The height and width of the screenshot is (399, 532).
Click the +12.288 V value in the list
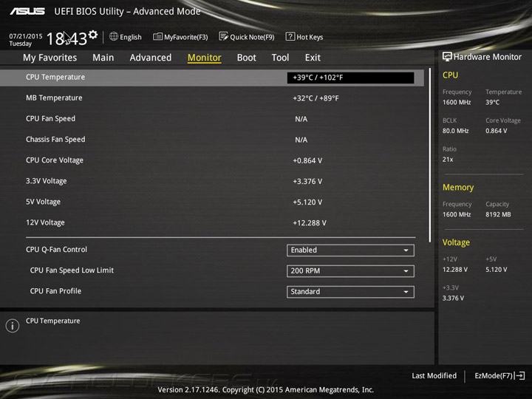pyautogui.click(x=310, y=223)
